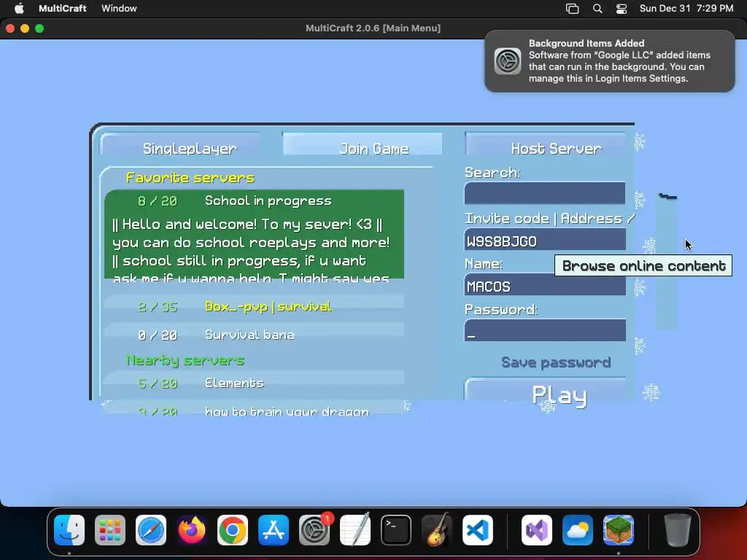Screen dimensions: 747x560
Task: Open Terminal from the Dock
Action: [396, 530]
